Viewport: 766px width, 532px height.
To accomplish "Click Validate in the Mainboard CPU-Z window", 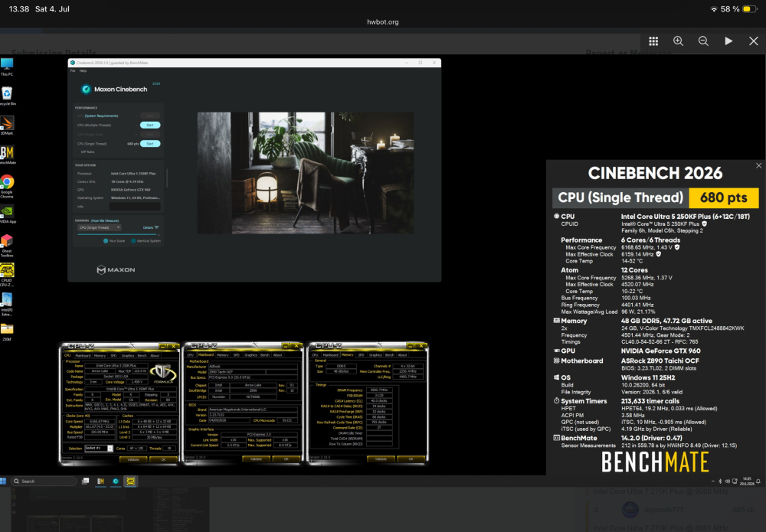I will [x=256, y=459].
